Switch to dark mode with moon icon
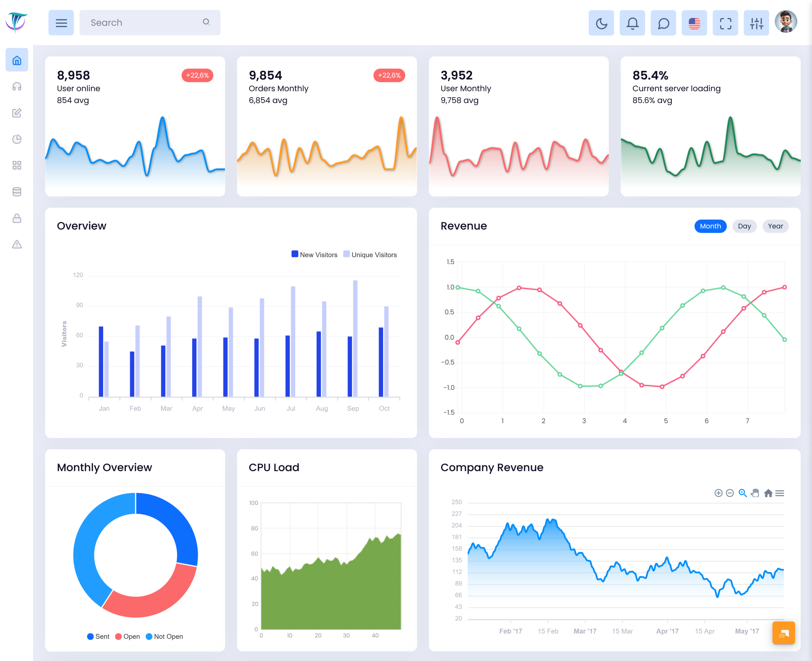 pos(601,23)
